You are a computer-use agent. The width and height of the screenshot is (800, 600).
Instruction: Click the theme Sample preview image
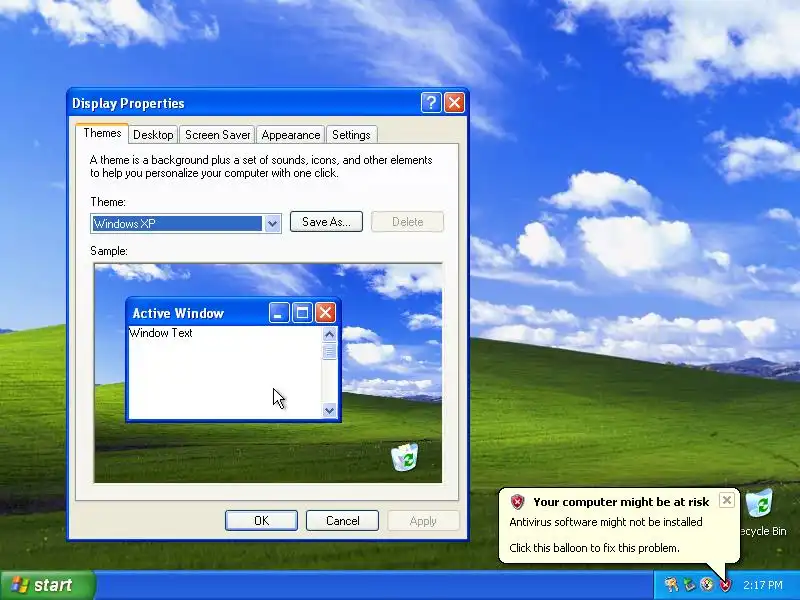268,373
